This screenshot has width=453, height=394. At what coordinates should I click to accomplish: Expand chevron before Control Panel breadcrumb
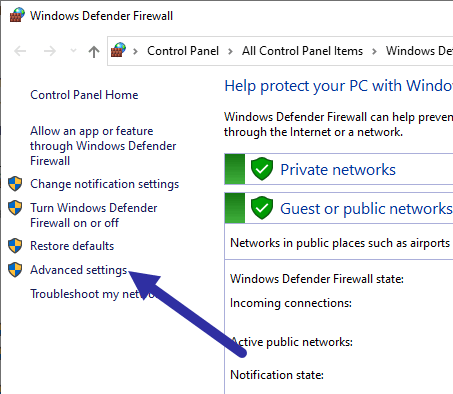[135, 51]
